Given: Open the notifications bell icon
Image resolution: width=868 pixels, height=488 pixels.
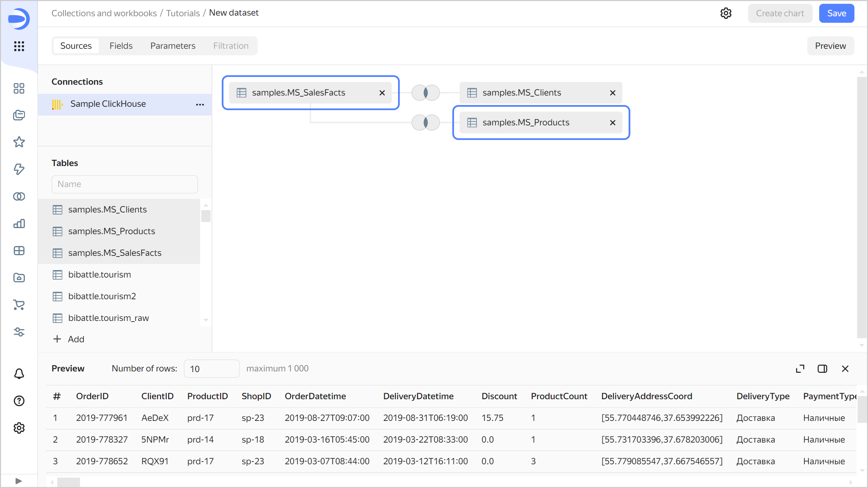Looking at the screenshot, I should (19, 374).
